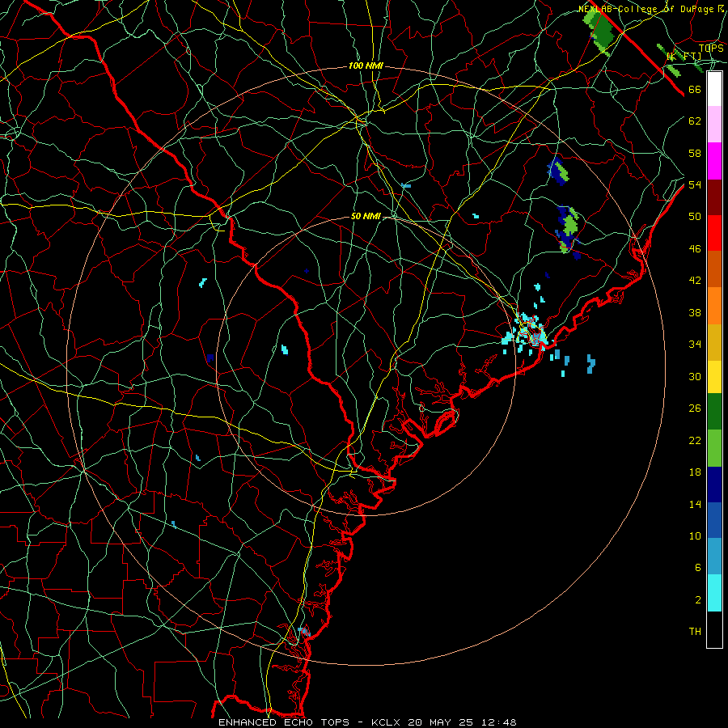Click the '12:48' timestamp
Viewport: 728px width, 728px height.
(499, 722)
